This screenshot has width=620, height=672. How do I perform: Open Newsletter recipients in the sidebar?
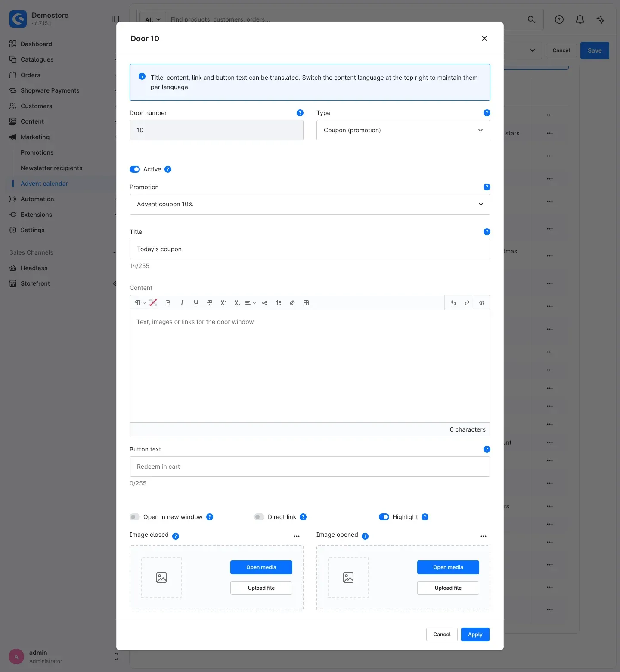click(x=51, y=168)
